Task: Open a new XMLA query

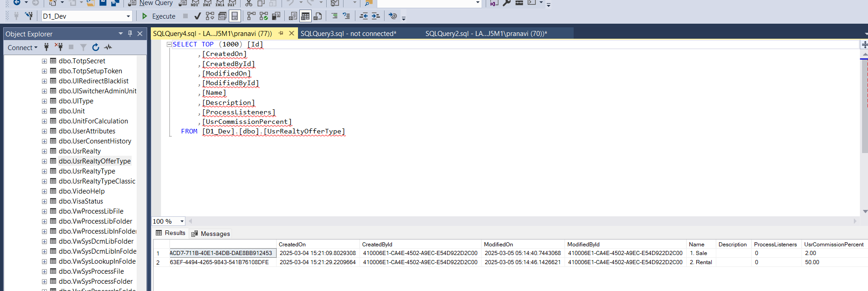Action: (220, 3)
